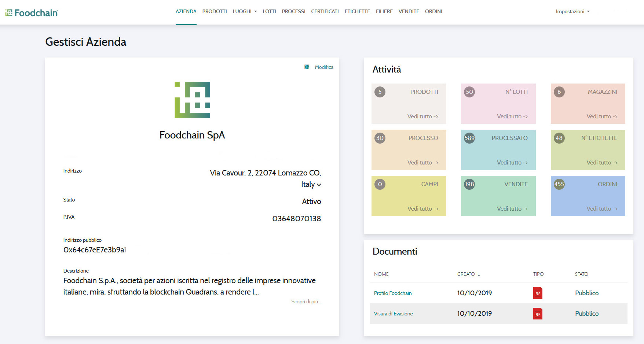The height and width of the screenshot is (344, 644).
Task: Click the 0 count badge on Campi
Action: click(x=380, y=184)
